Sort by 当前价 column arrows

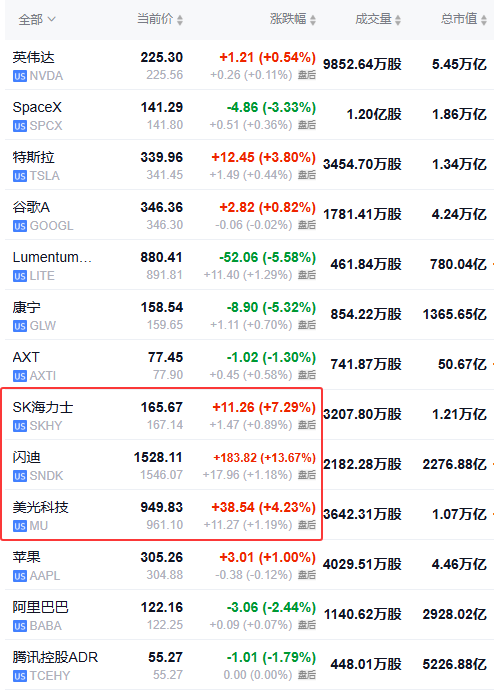180,20
